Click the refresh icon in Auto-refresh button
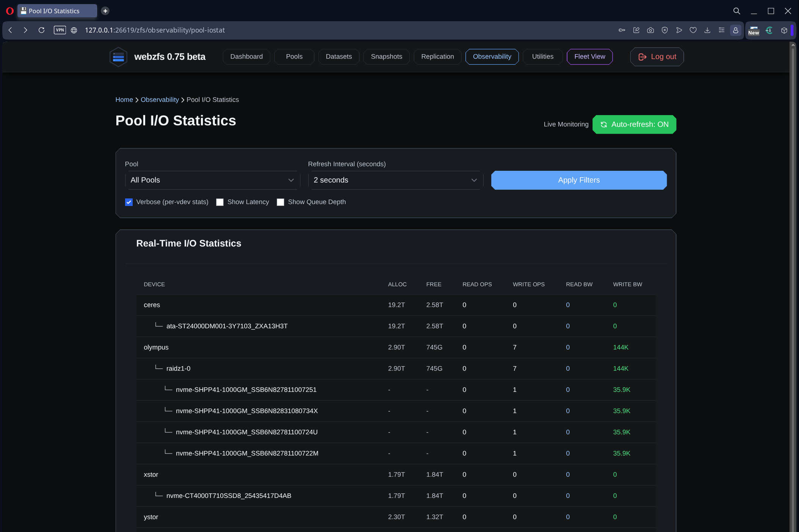Viewport: 799px width, 532px height. coord(604,125)
